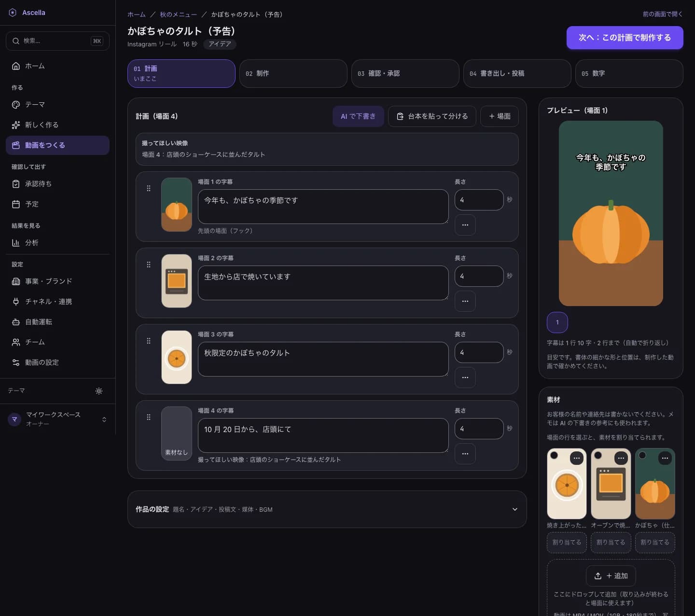
Task: Click the scene 2 subtitle text box
Action: tap(323, 283)
